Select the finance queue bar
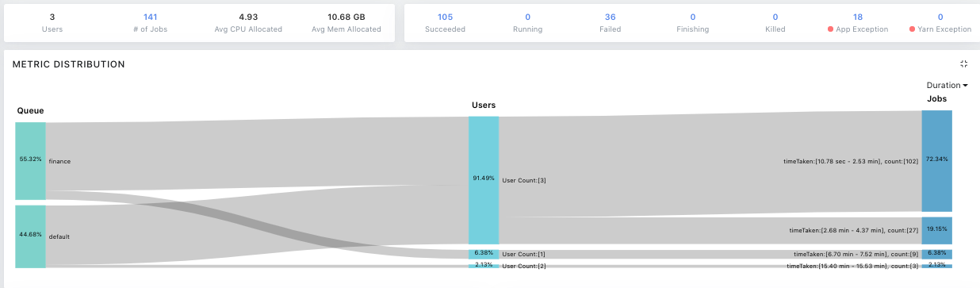 coord(30,161)
